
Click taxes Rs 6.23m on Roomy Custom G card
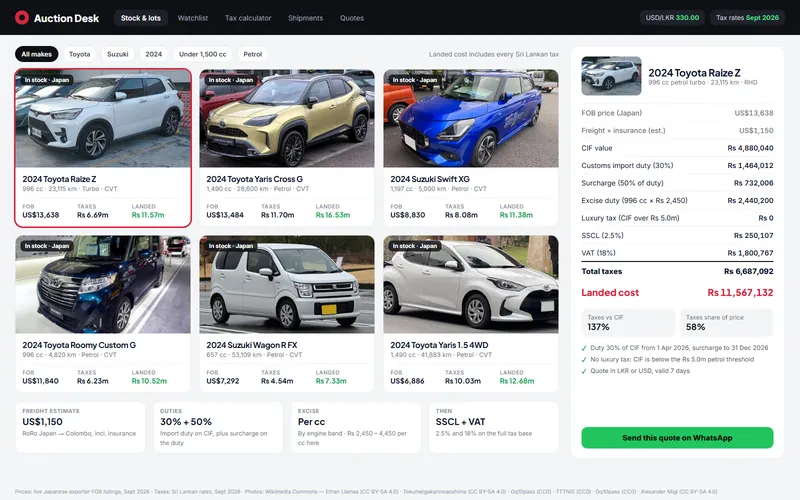pos(93,381)
